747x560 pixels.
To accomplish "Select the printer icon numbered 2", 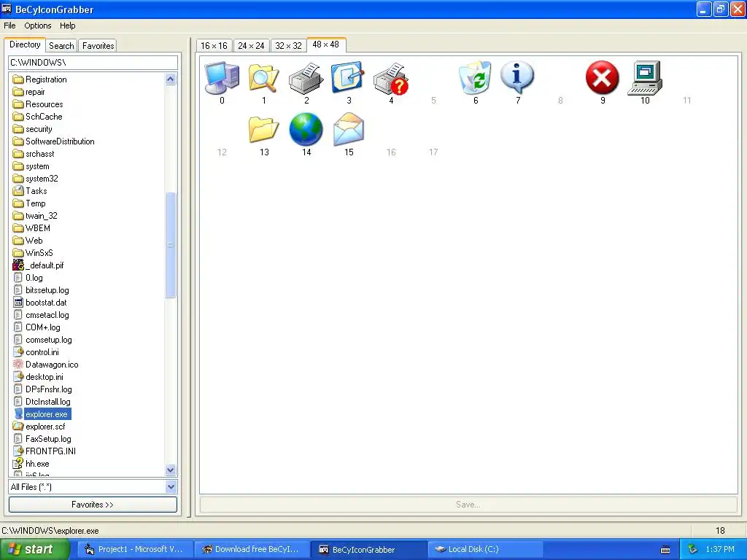I will [306, 77].
